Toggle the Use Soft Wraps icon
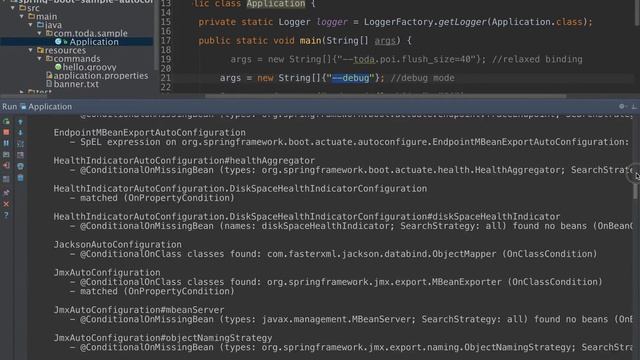Screen dimensions: 640x360 point(20,143)
